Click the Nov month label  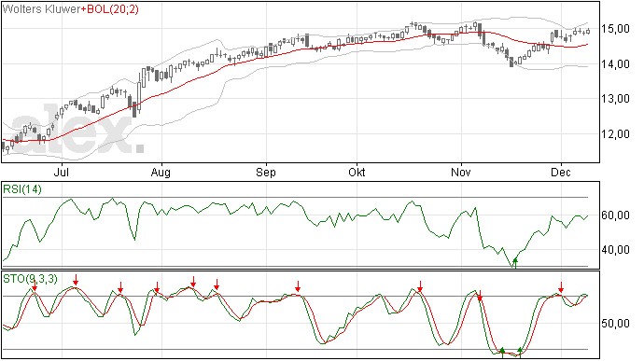[461, 172]
